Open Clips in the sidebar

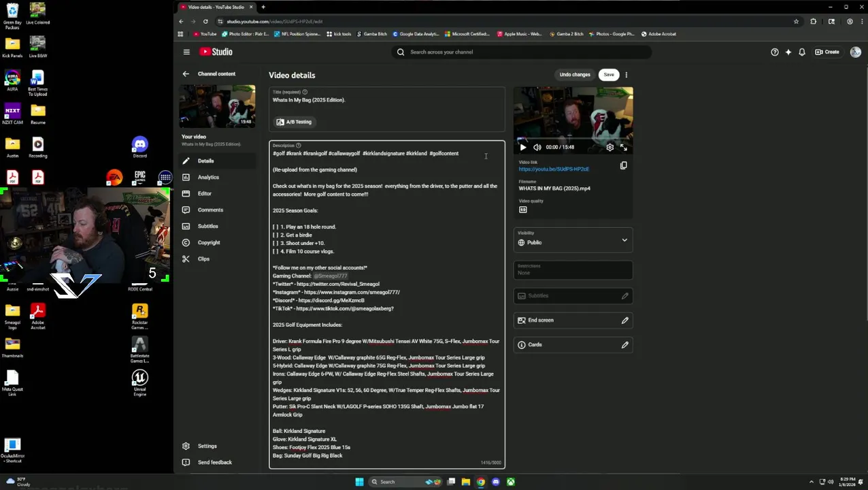point(218,259)
